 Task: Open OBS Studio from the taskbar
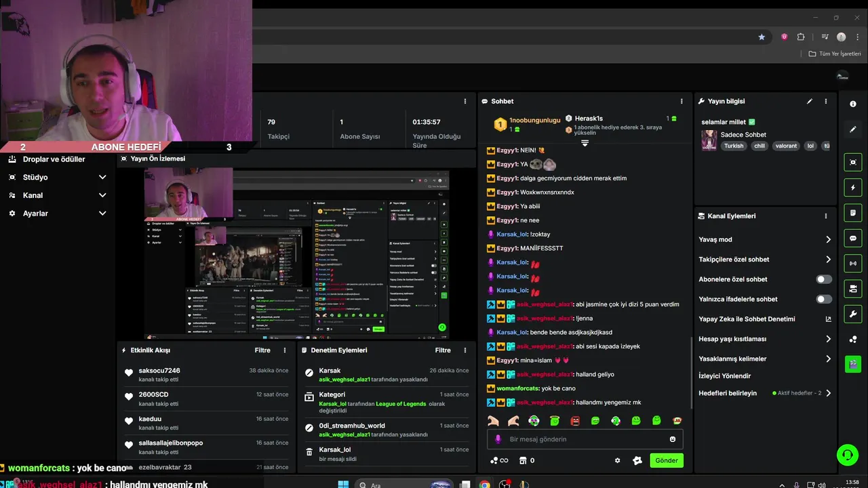(505, 485)
